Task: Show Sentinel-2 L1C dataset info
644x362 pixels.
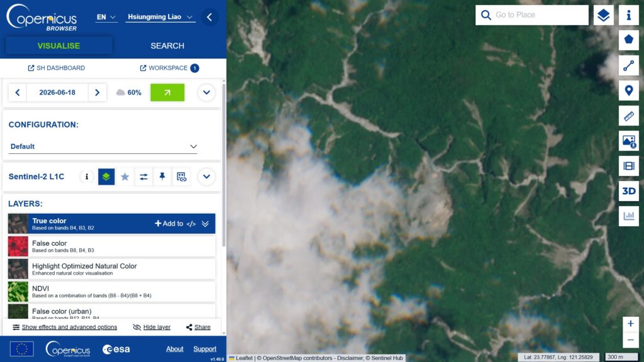Action: pyautogui.click(x=86, y=177)
